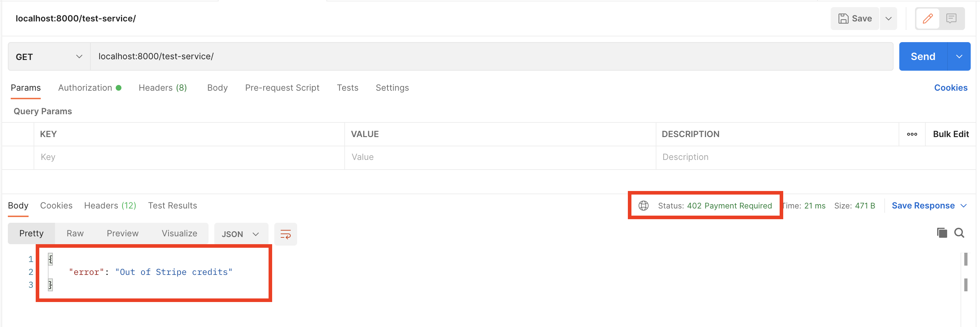The image size is (980, 327).
Task: Switch to the Params tab
Action: [x=25, y=88]
